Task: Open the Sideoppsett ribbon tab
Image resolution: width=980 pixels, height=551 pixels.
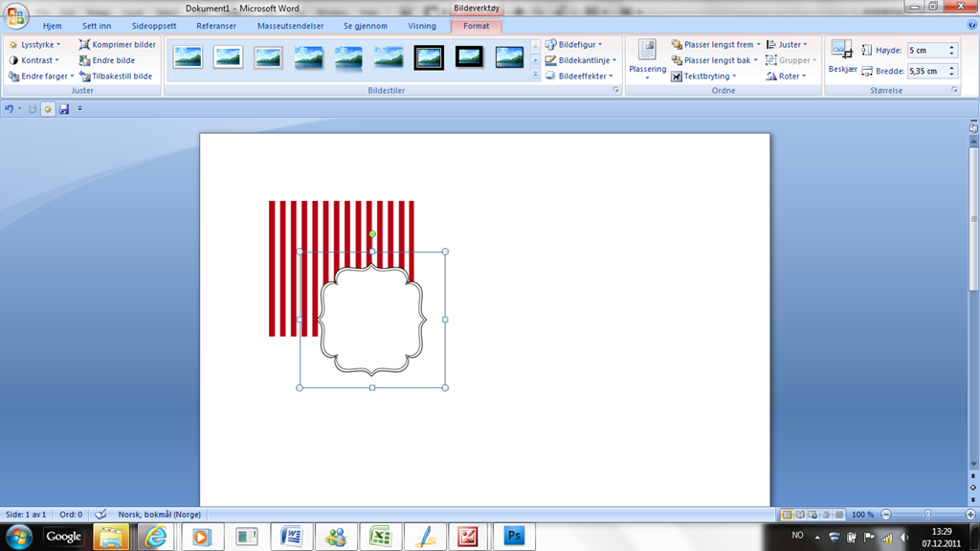Action: 154,26
